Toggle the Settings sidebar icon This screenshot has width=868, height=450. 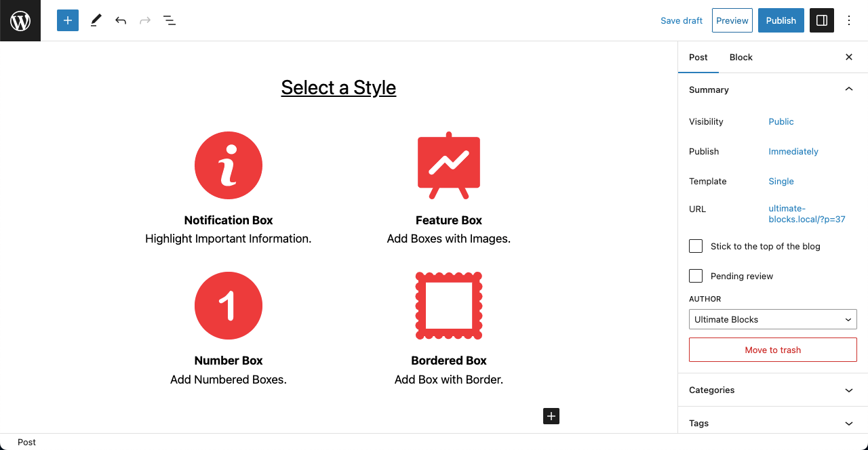tap(821, 20)
